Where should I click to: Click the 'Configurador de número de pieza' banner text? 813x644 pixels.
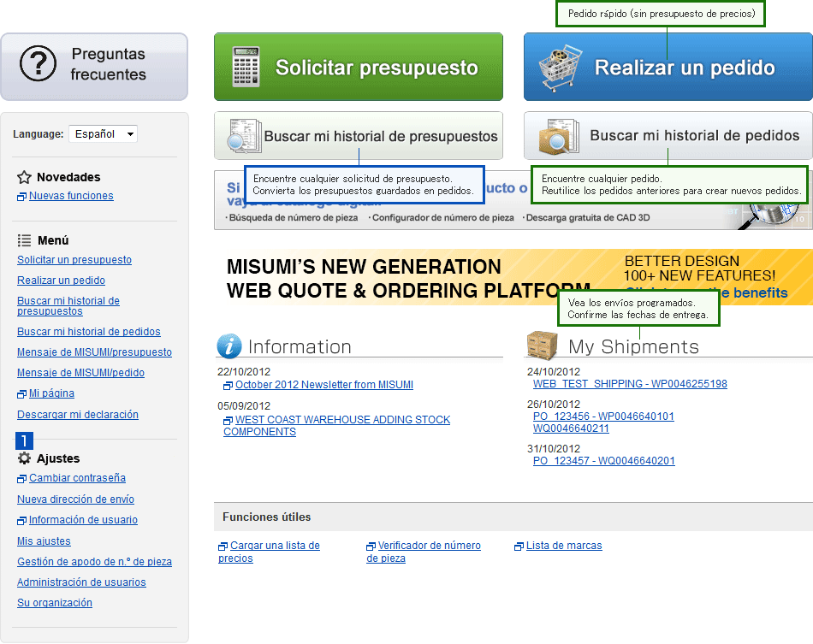[x=442, y=217]
